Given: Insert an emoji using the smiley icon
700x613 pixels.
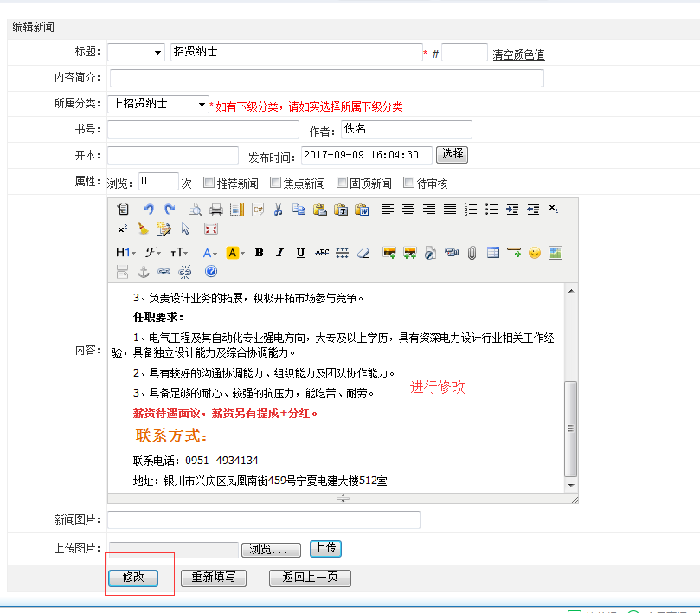Looking at the screenshot, I should point(533,252).
